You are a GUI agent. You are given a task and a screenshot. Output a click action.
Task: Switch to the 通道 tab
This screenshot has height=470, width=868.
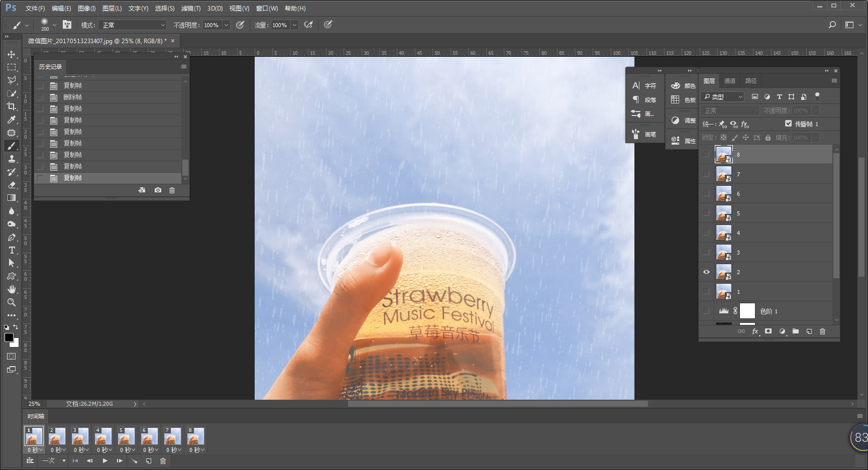tap(730, 81)
